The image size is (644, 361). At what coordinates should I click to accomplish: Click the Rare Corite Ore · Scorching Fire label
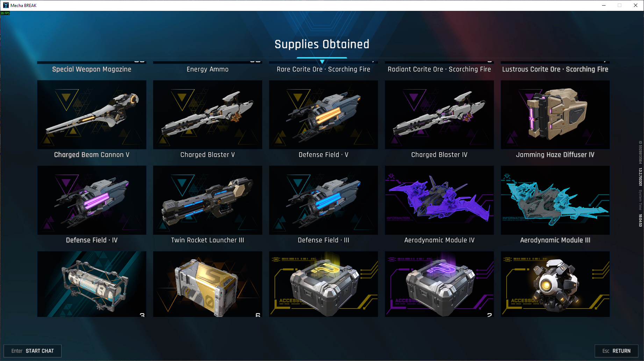coord(323,69)
